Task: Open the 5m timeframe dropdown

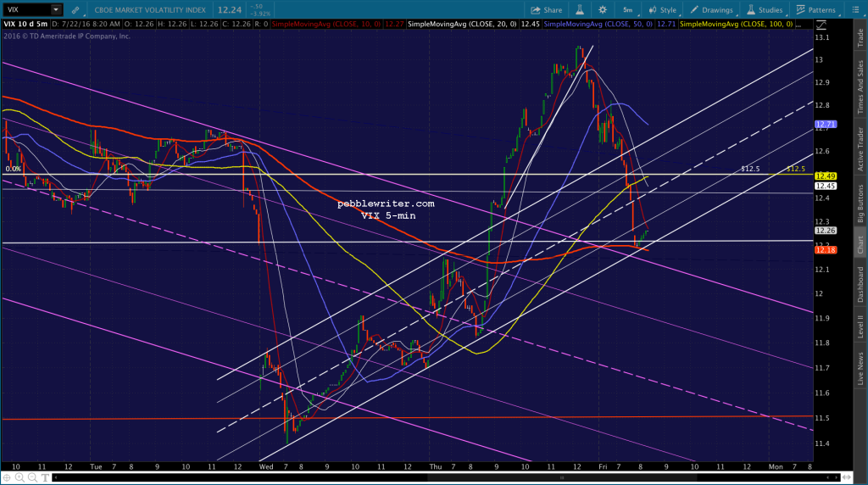Action: [x=629, y=10]
